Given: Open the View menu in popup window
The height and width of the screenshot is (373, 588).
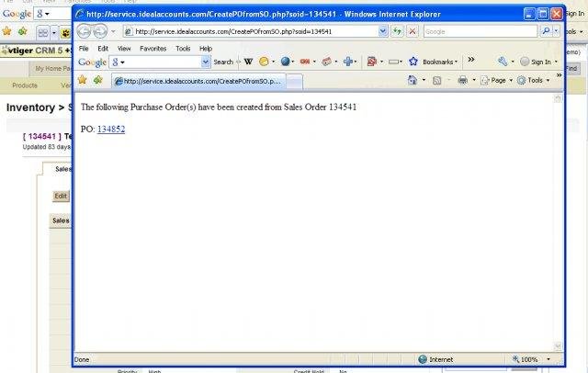Looking at the screenshot, I should pos(124,49).
